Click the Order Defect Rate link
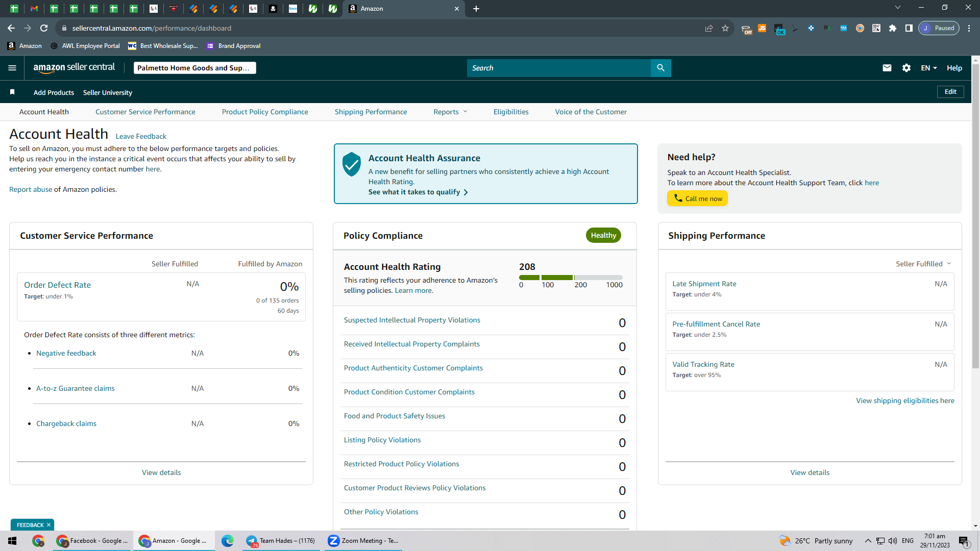Screen dimensions: 980x551 pyautogui.click(x=57, y=285)
